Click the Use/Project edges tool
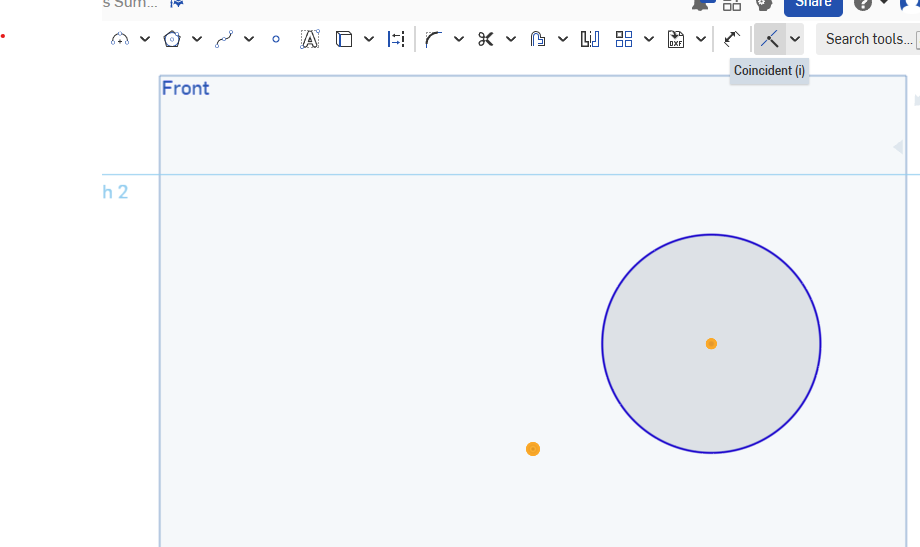 pyautogui.click(x=344, y=39)
